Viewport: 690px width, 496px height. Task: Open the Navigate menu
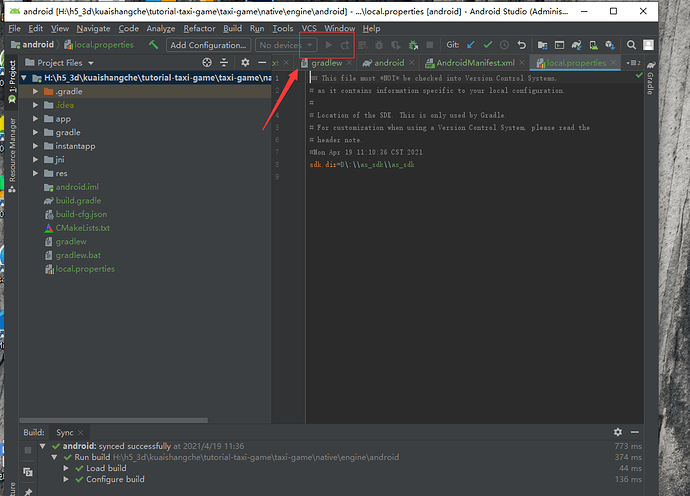point(93,29)
